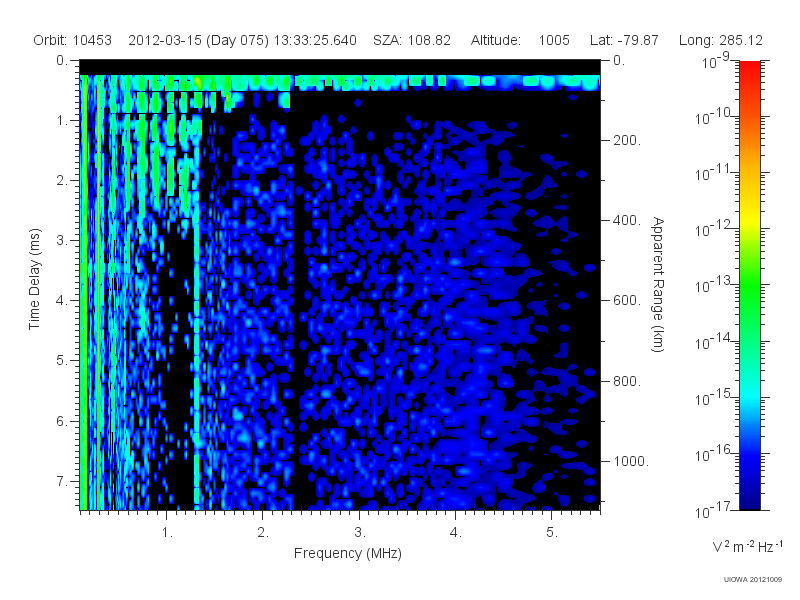
Task: Click the 800. label on the apparent range axis
Action: 627,381
